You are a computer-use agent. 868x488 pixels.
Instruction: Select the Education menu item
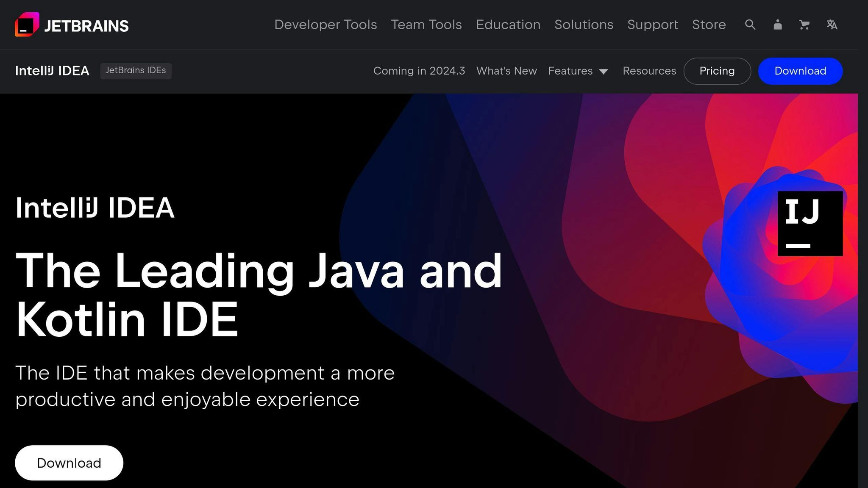[508, 25]
